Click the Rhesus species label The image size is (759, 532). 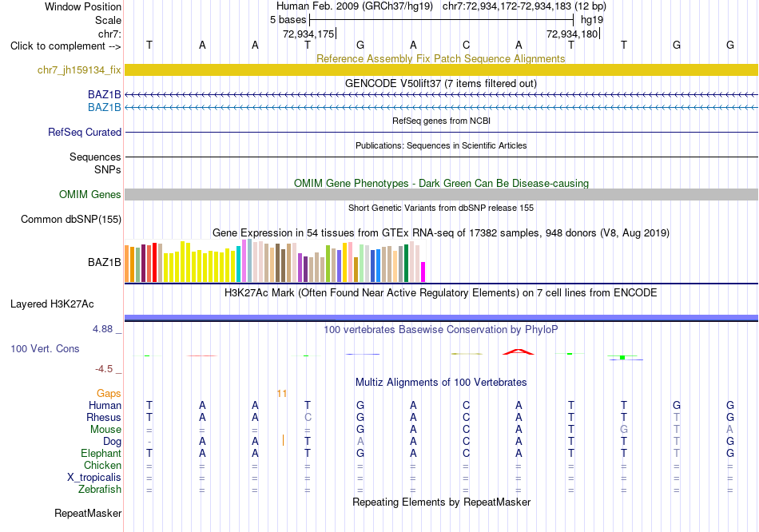point(104,417)
